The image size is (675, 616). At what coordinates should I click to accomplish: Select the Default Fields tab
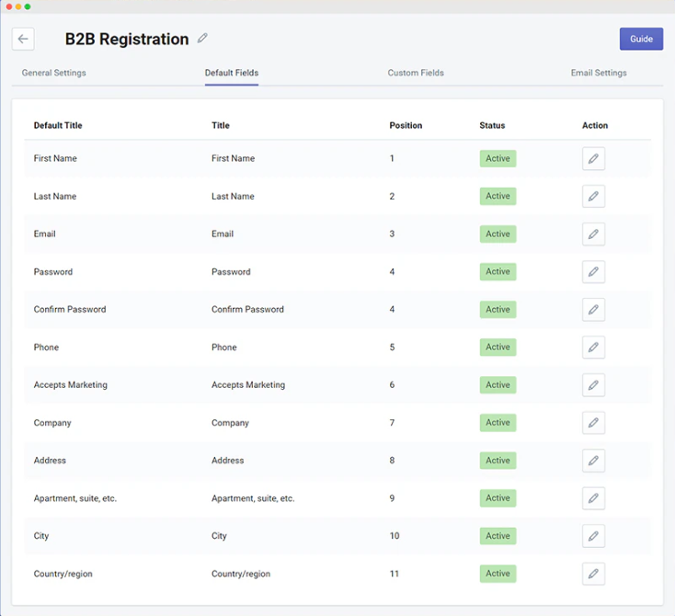click(x=232, y=73)
